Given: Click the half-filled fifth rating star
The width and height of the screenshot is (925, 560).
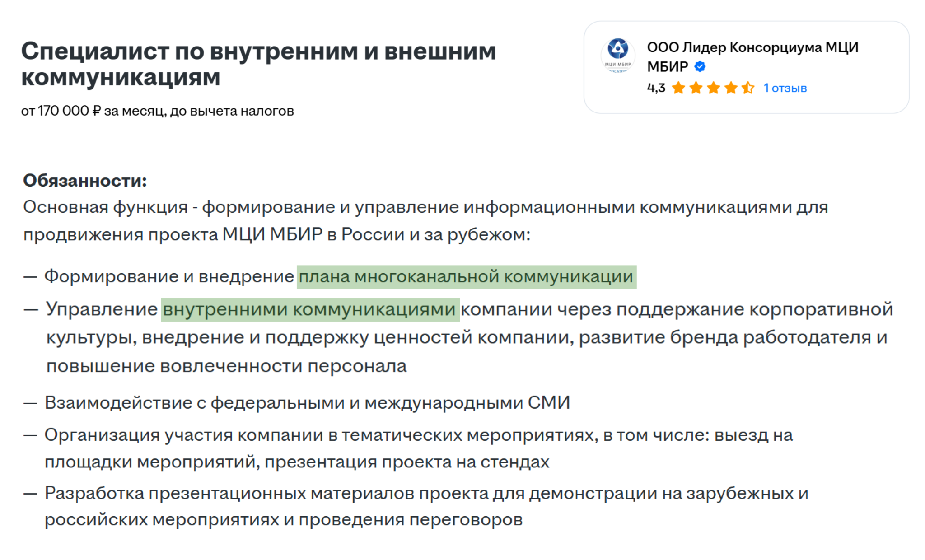Looking at the screenshot, I should tap(748, 88).
